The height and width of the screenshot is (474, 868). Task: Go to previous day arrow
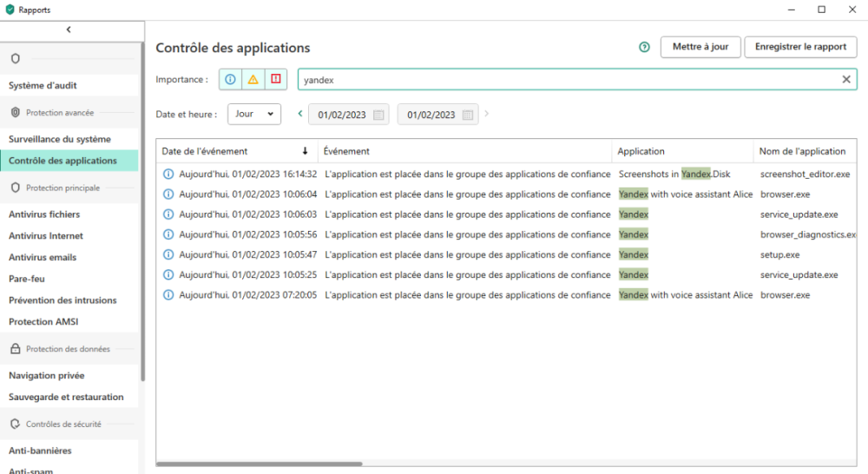[300, 114]
